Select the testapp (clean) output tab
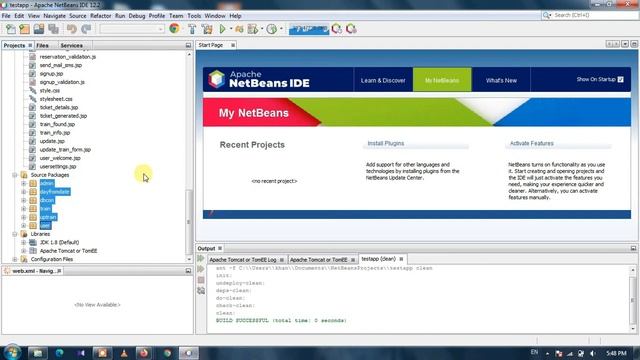Image resolution: width=640 pixels, height=360 pixels. [x=378, y=259]
